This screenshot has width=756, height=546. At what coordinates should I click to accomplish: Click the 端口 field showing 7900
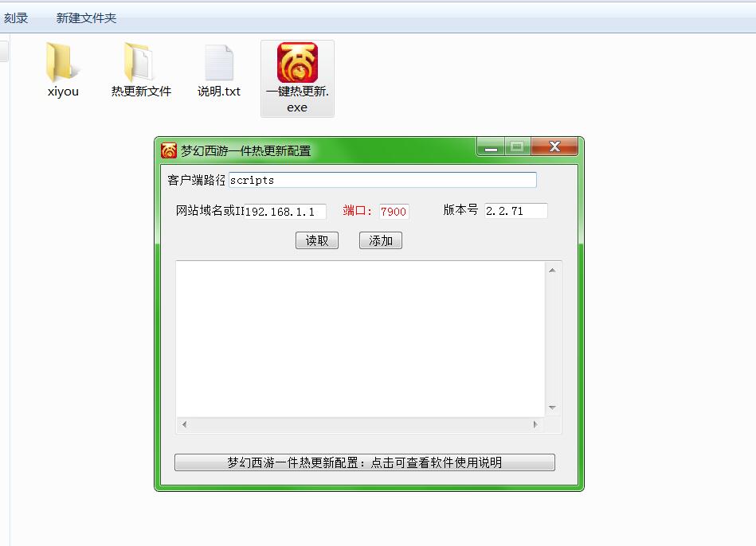(x=394, y=212)
